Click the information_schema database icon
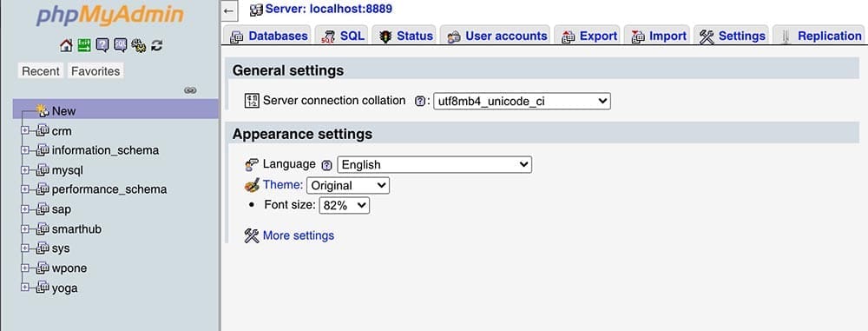868x331 pixels. click(43, 151)
